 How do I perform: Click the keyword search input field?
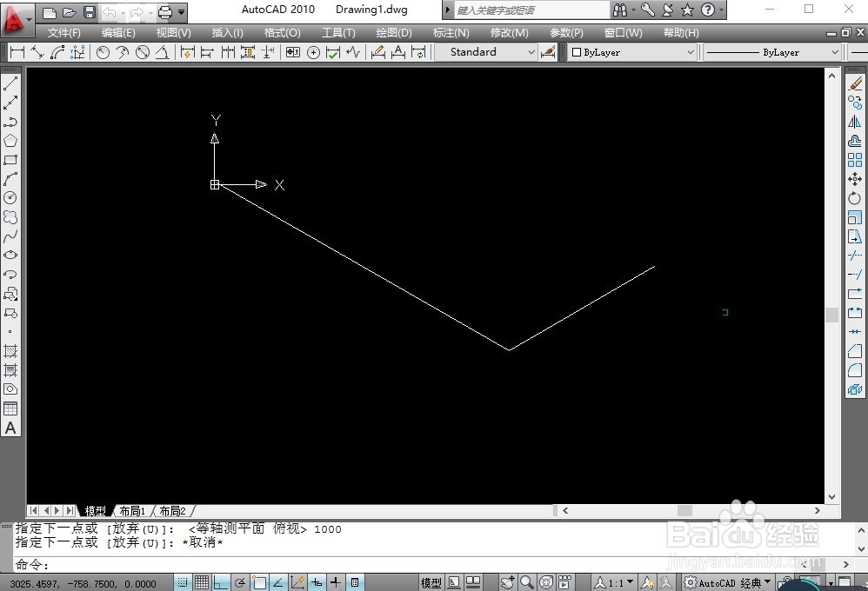[531, 10]
